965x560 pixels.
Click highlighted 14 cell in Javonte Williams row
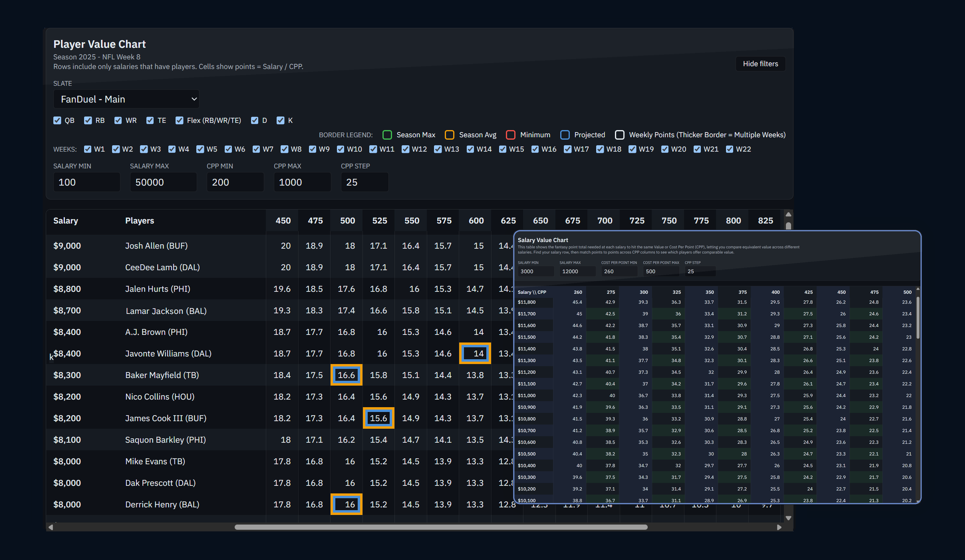coord(475,353)
